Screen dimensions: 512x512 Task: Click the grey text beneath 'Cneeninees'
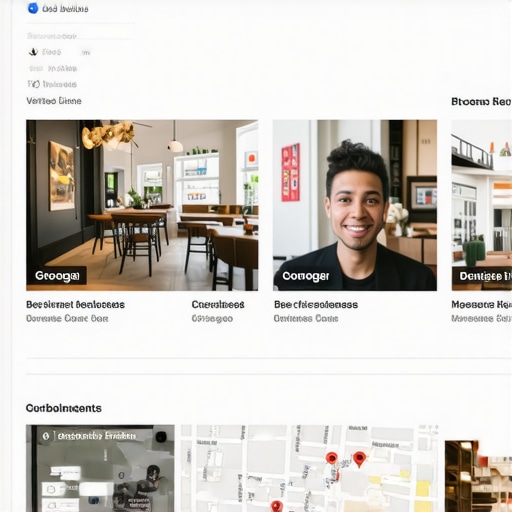coord(212,318)
